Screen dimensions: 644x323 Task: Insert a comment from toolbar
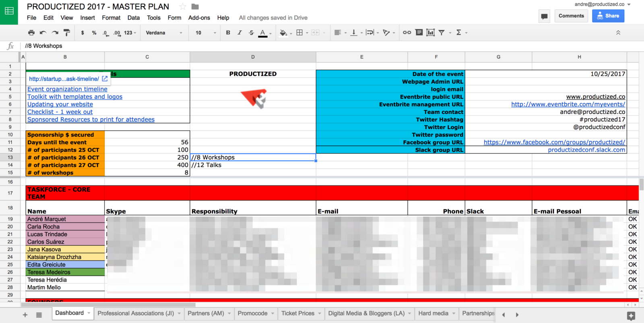(x=419, y=33)
